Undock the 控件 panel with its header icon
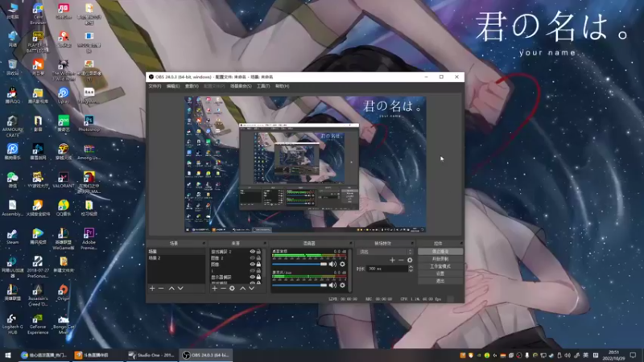This screenshot has width=644, height=362. [x=461, y=244]
